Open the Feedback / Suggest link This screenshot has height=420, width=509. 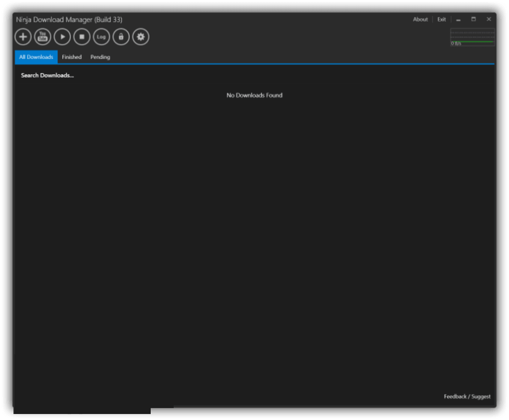click(x=467, y=396)
